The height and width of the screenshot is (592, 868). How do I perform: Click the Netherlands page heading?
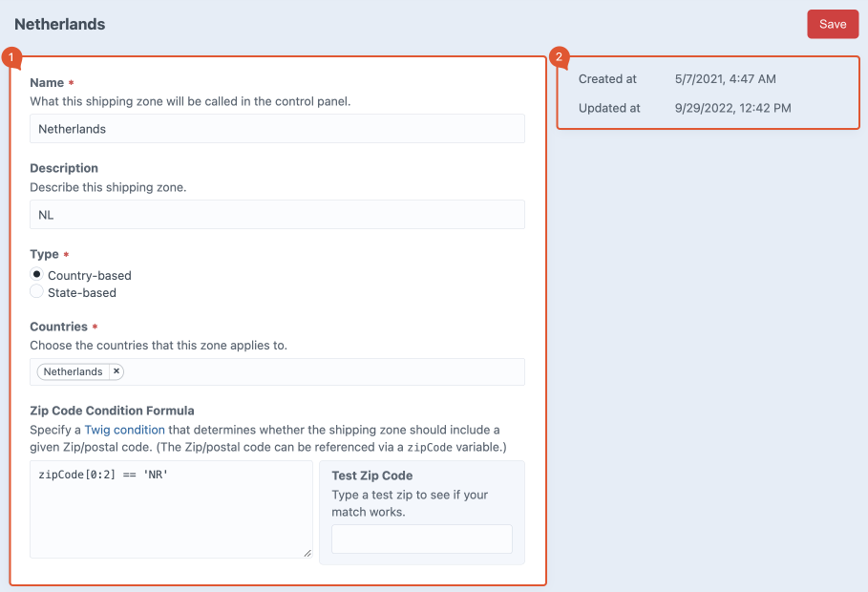pos(60,24)
